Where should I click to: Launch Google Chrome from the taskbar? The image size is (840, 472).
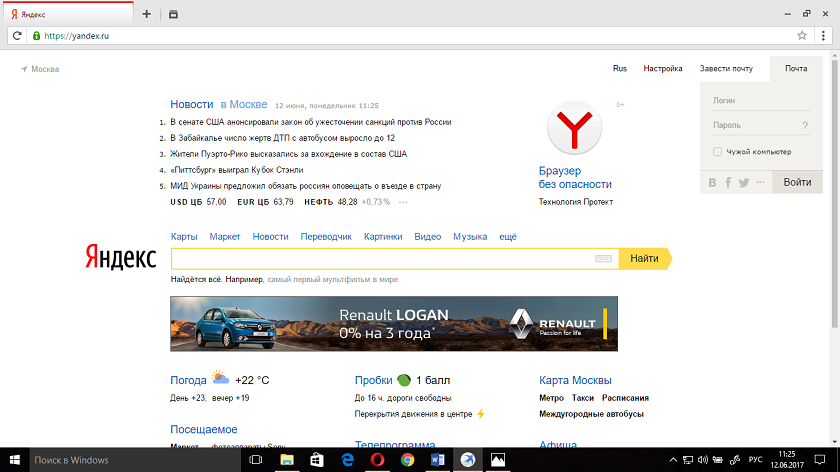408,460
